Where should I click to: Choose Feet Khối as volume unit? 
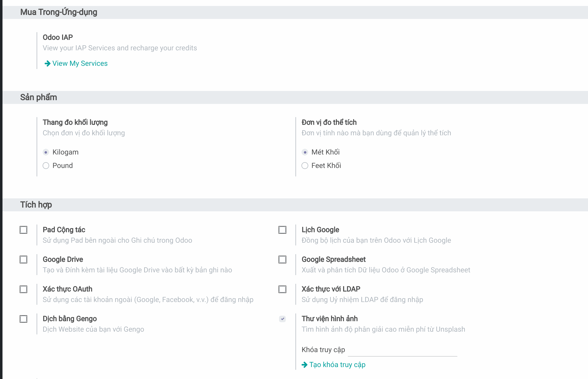pos(305,166)
